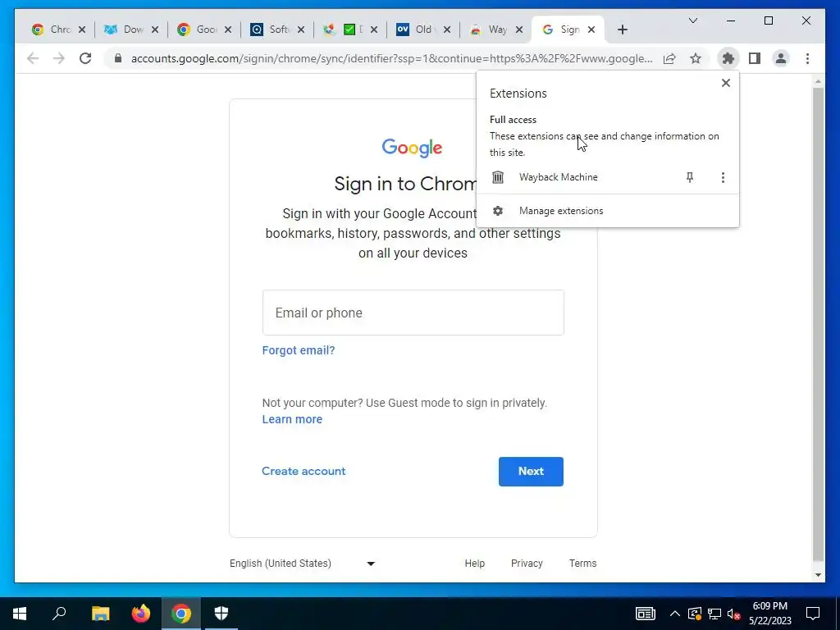
Task: View site info lock icon
Action: (x=118, y=58)
